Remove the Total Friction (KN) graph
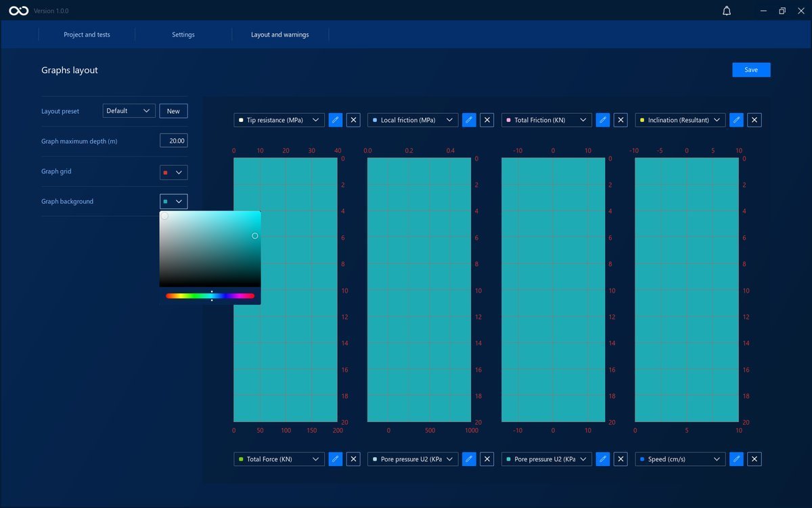 pyautogui.click(x=621, y=120)
